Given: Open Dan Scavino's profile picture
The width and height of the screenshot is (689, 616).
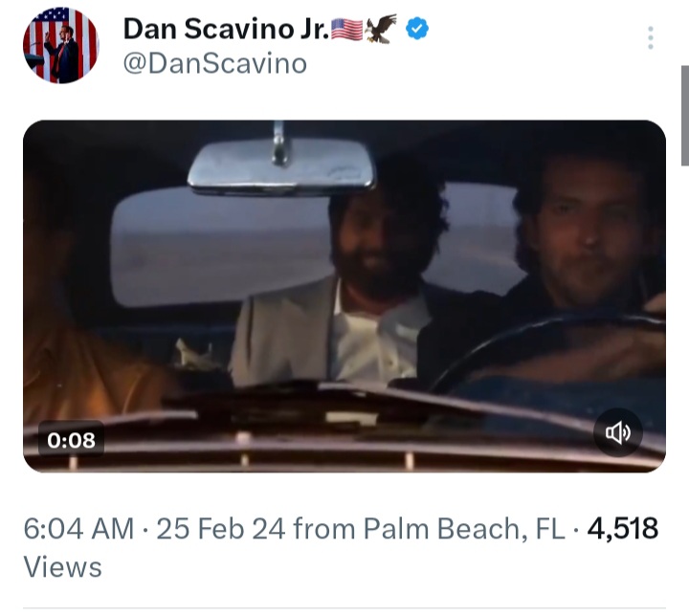Looking at the screenshot, I should click(x=61, y=45).
